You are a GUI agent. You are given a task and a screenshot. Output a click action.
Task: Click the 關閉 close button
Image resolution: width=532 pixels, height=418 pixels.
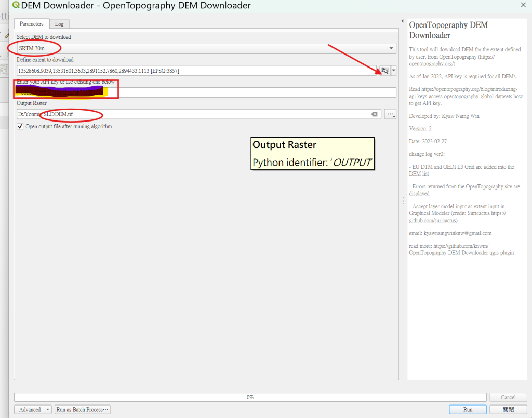(508, 410)
